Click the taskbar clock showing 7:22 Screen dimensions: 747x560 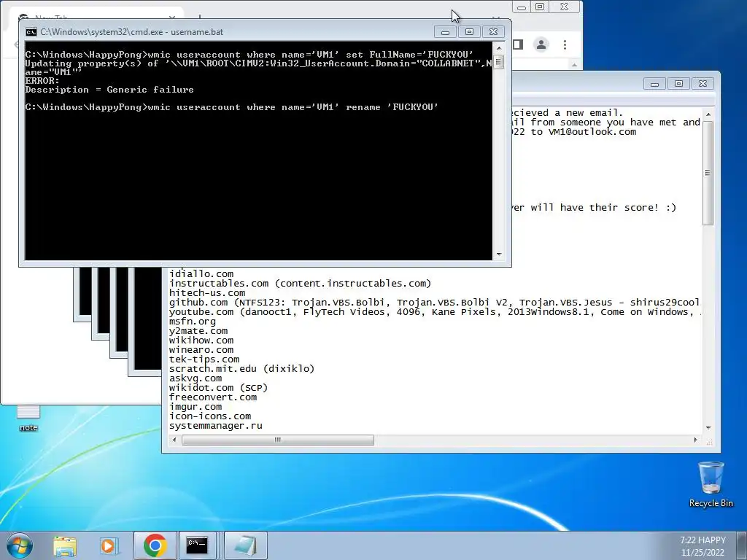click(703, 540)
